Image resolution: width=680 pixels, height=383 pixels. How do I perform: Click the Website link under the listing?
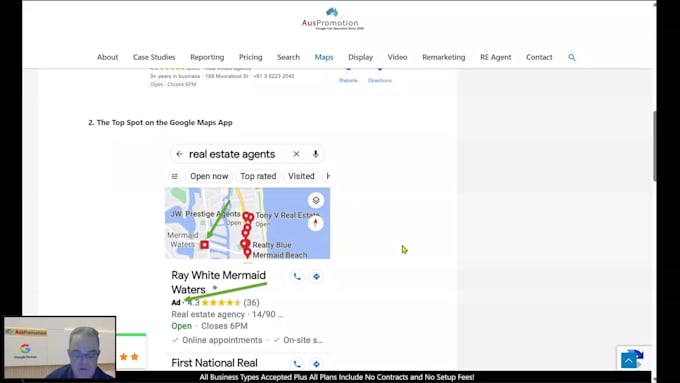pyautogui.click(x=348, y=80)
